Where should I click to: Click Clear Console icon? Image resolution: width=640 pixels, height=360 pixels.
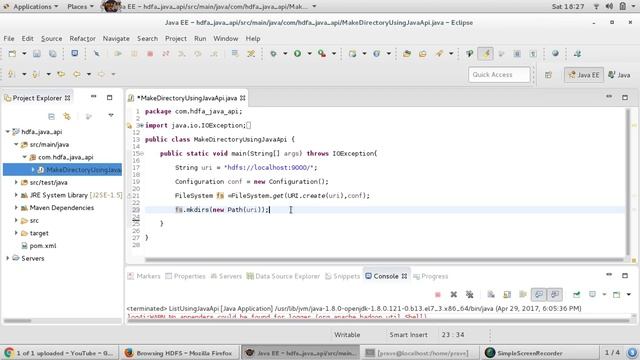[491, 294]
